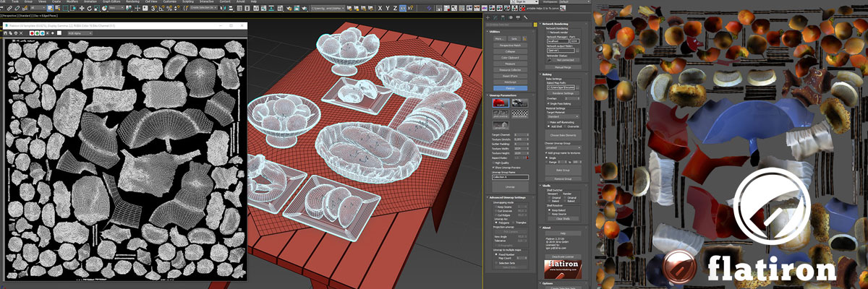The image size is (868, 289).
Task: Open the Customize menu
Action: pyautogui.click(x=169, y=2)
